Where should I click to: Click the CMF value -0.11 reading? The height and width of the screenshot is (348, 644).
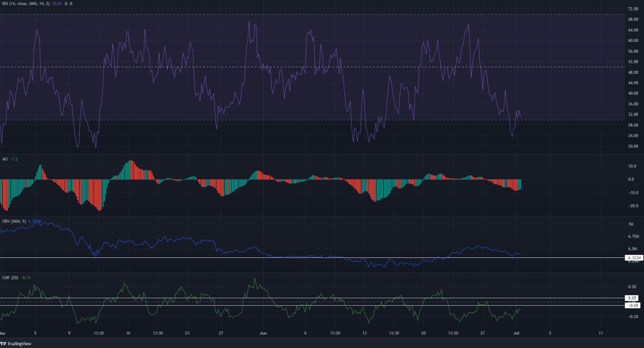tap(26, 277)
